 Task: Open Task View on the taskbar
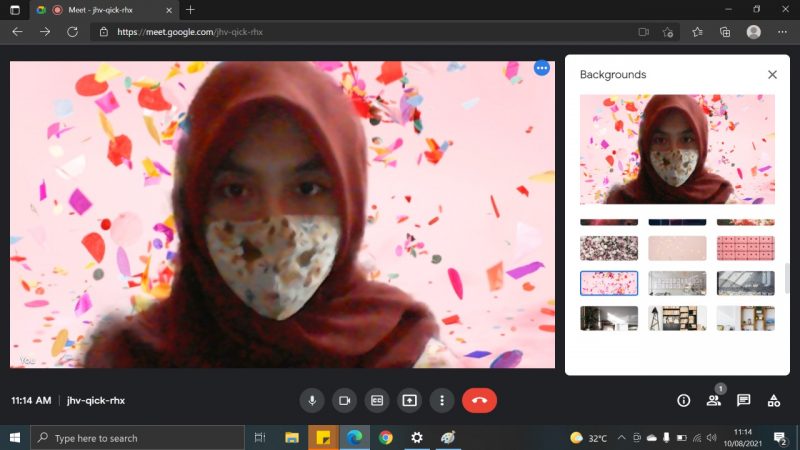coord(260,438)
